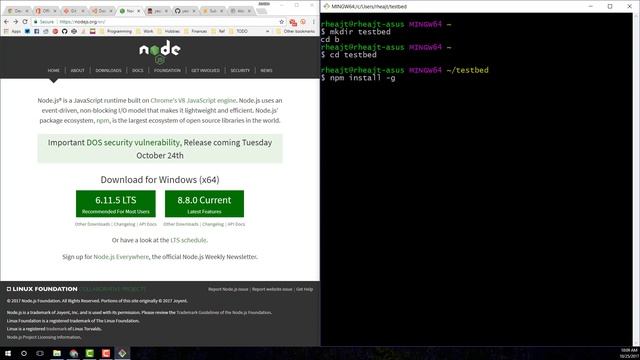Follow the Node.js Everywhere newsletter link
The width and height of the screenshot is (640, 360).
(121, 257)
